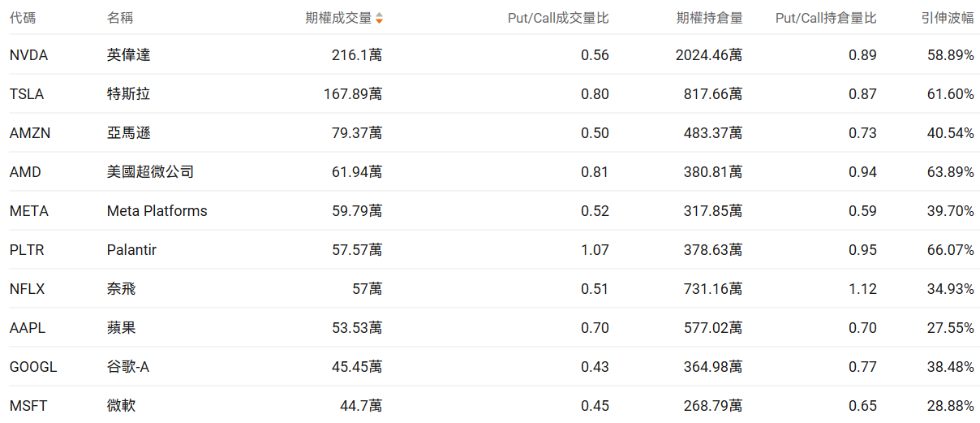The width and height of the screenshot is (980, 423).
Task: Click the 名稱 column header
Action: (120, 18)
